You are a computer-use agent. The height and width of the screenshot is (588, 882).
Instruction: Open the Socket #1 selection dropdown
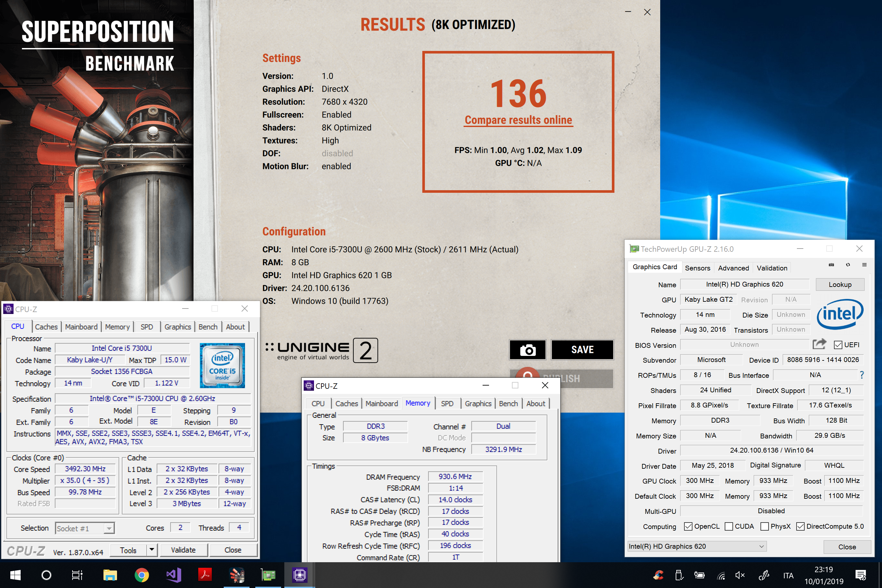click(x=85, y=528)
